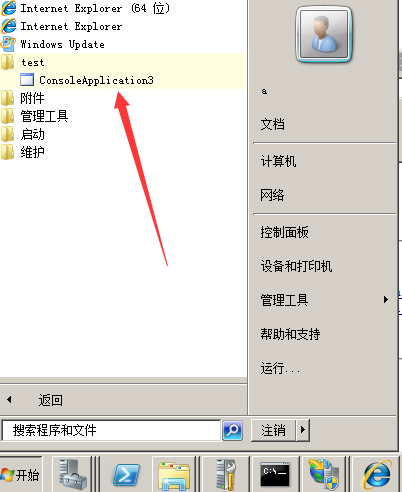Click the 注销 log off button
This screenshot has width=402, height=492.
point(273,430)
